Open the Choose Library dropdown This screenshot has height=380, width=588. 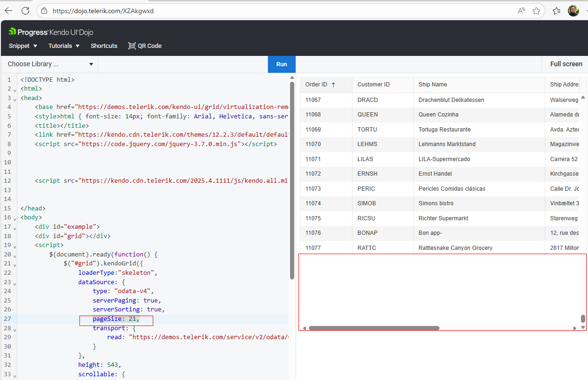click(50, 64)
